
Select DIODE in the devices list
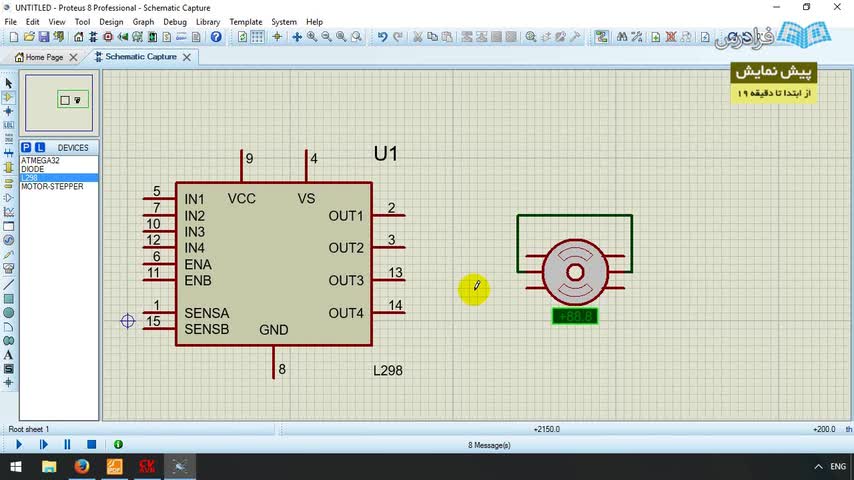tap(59, 169)
